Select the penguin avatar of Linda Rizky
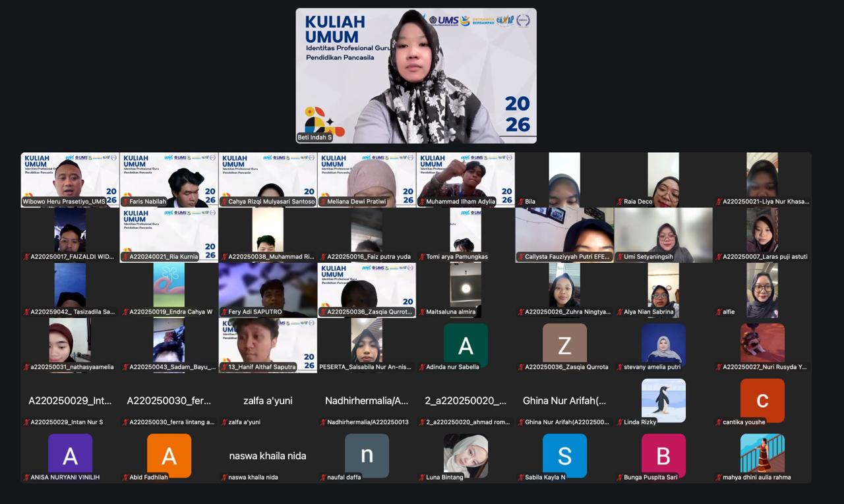Image resolution: width=844 pixels, height=504 pixels. 663,400
